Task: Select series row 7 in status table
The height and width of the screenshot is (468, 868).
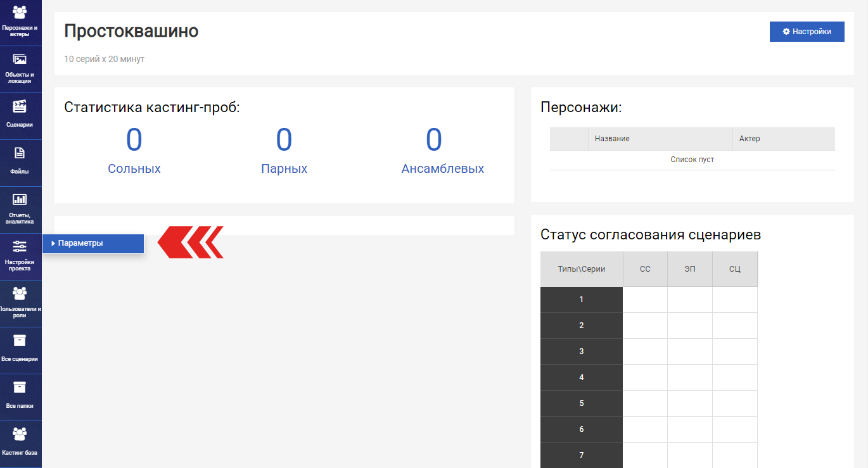Action: pos(582,455)
